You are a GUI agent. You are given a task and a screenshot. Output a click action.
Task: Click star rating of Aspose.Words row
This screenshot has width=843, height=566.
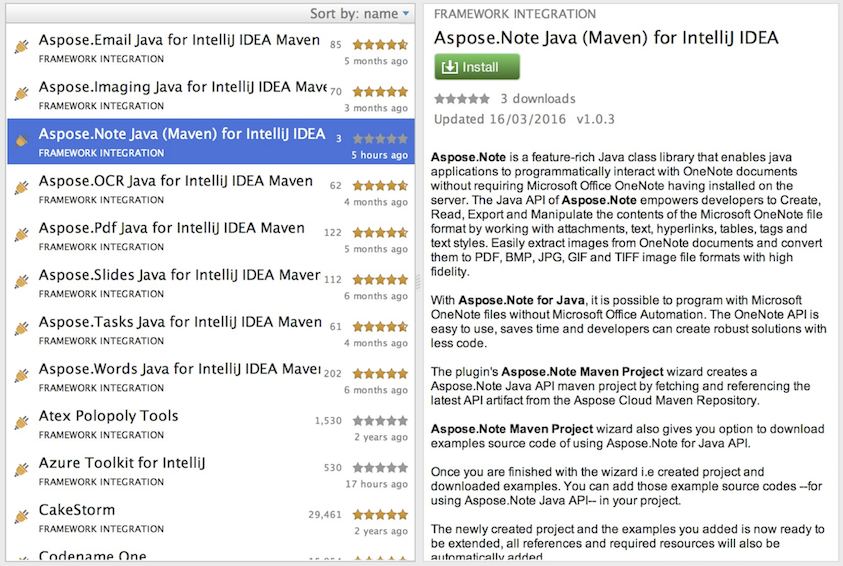pos(380,374)
